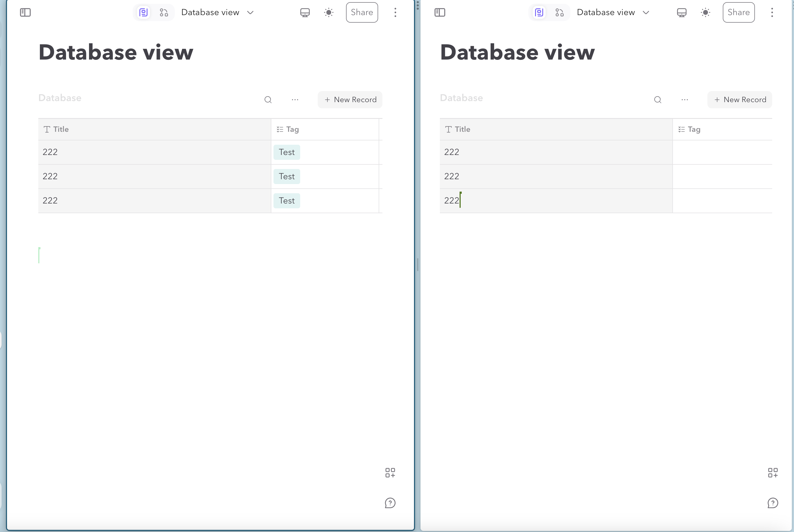Toggle light theme sun icon in right window
This screenshot has height=532, width=794.
(705, 13)
